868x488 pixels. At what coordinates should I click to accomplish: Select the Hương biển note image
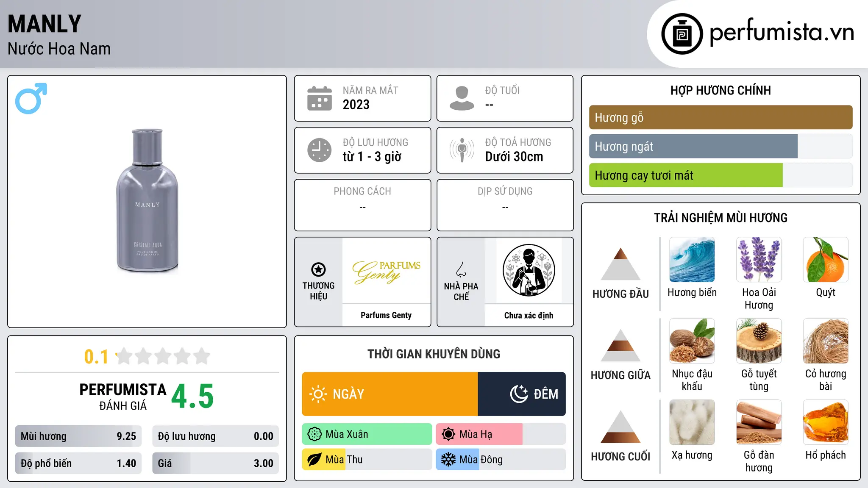692,260
